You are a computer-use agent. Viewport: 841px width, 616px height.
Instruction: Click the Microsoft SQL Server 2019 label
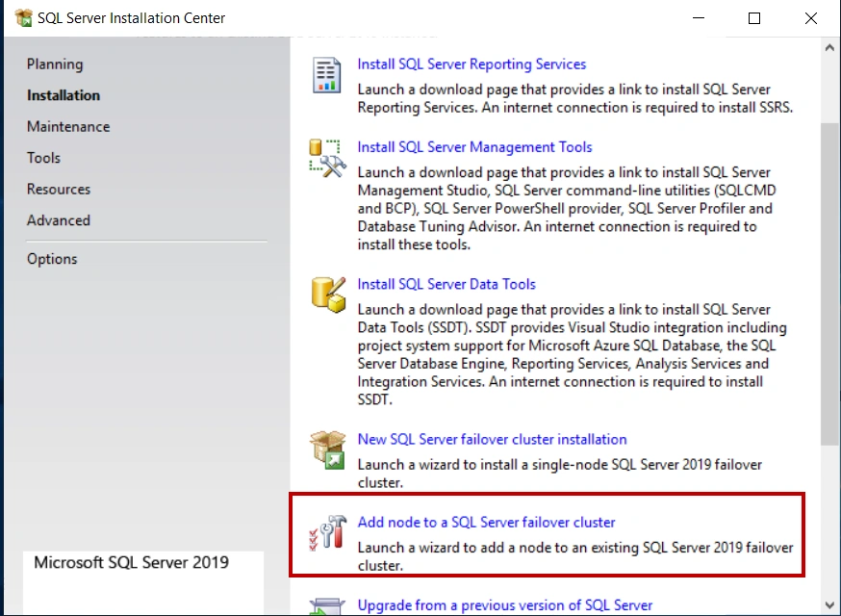132,562
